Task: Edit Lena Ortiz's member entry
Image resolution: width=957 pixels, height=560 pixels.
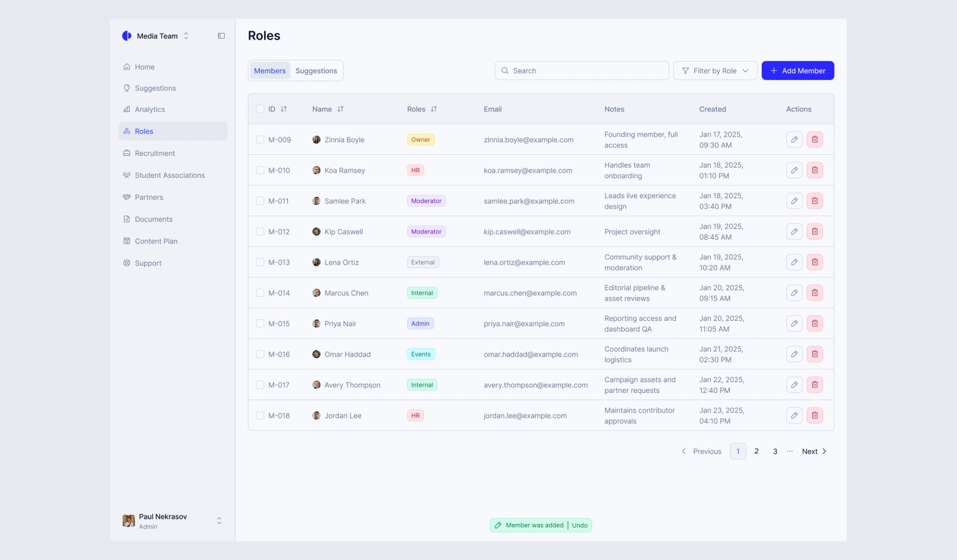Action: [x=794, y=262]
